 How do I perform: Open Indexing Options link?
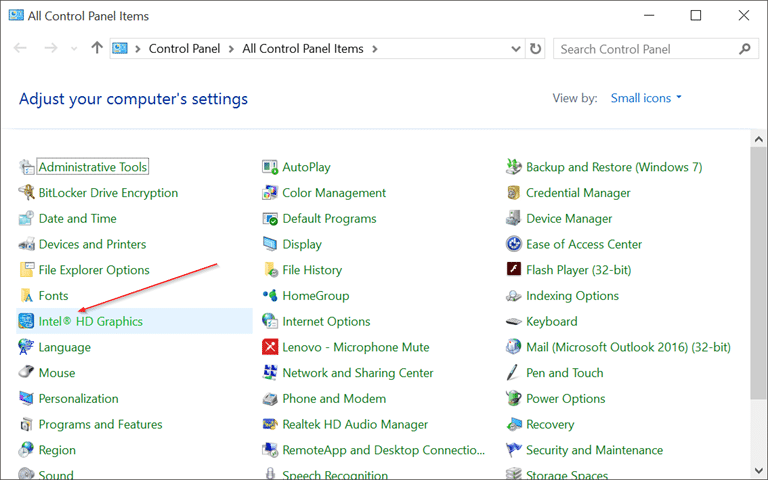click(572, 295)
